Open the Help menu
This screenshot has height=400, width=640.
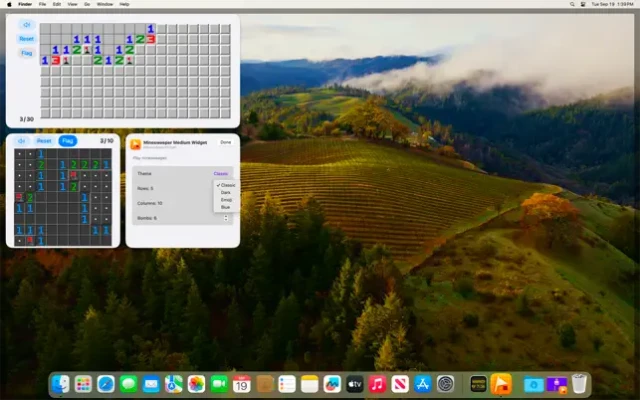(x=124, y=4)
